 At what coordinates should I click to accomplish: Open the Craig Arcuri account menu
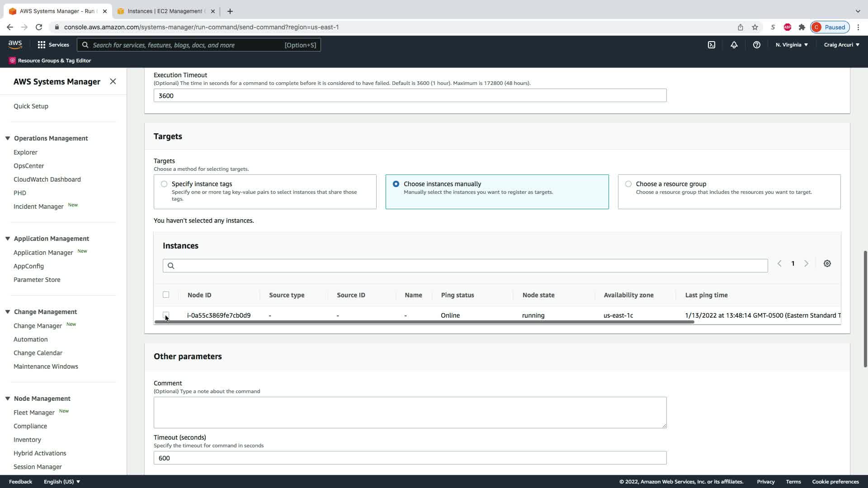coord(841,45)
